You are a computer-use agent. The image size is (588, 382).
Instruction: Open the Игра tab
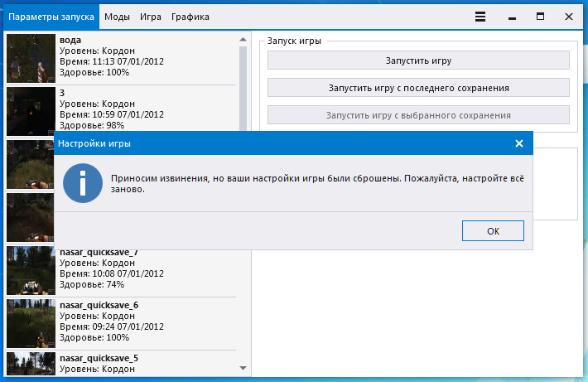pyautogui.click(x=151, y=17)
